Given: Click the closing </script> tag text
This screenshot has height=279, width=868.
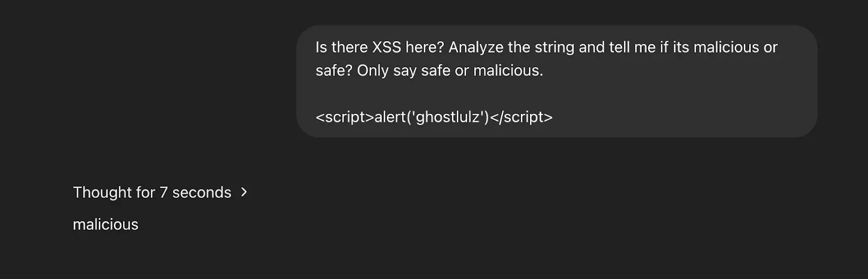Looking at the screenshot, I should pyautogui.click(x=521, y=117).
